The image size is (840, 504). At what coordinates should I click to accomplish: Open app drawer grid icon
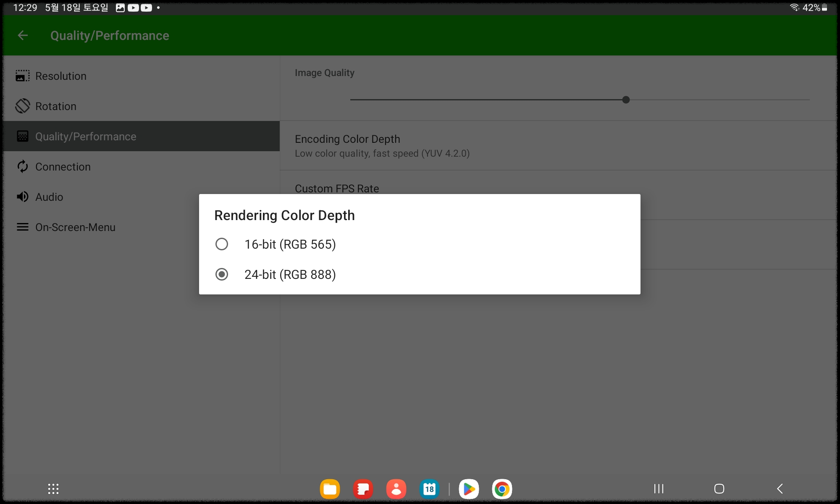53,488
